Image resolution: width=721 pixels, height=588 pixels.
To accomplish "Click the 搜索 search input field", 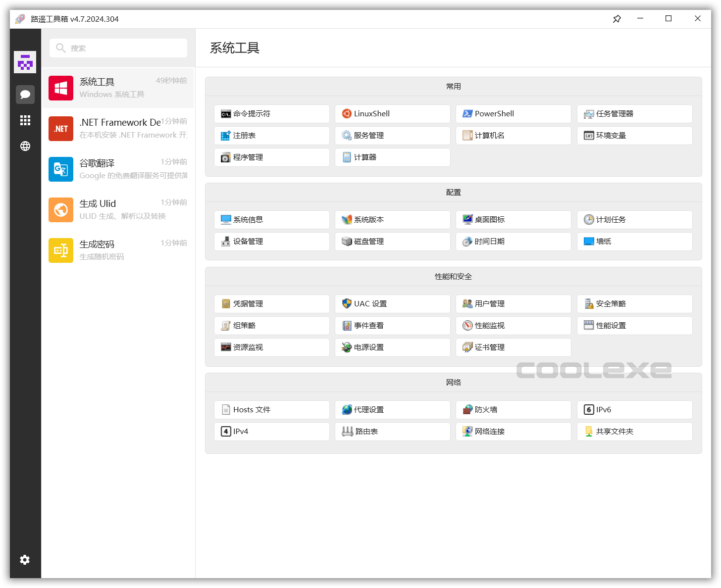I will [x=118, y=48].
